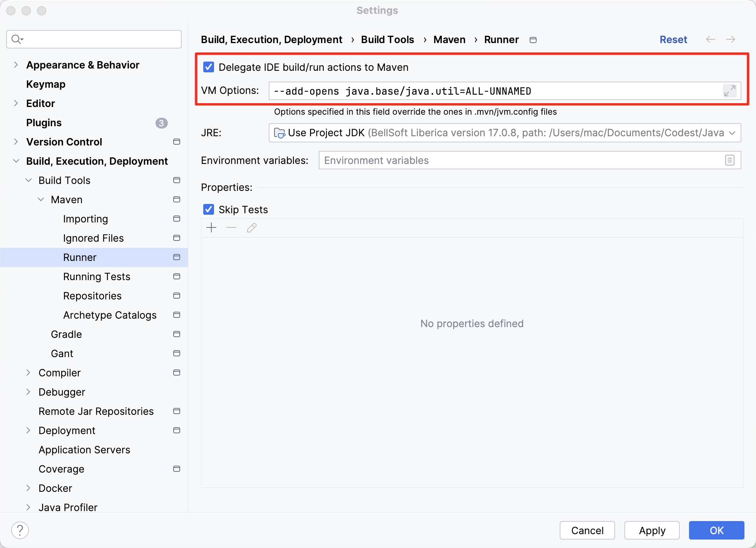Open environment variables editor icon
Viewport: 756px width, 548px height.
pos(729,160)
